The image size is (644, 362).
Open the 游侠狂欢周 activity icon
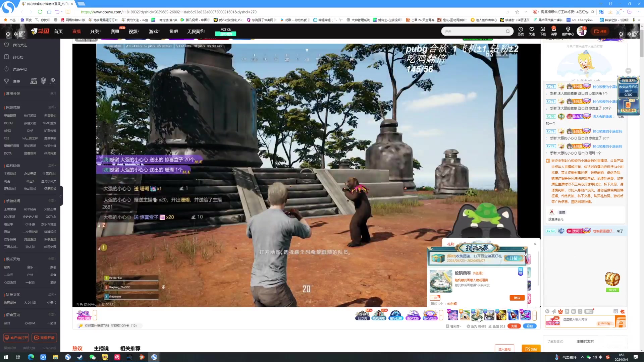[x=363, y=315]
